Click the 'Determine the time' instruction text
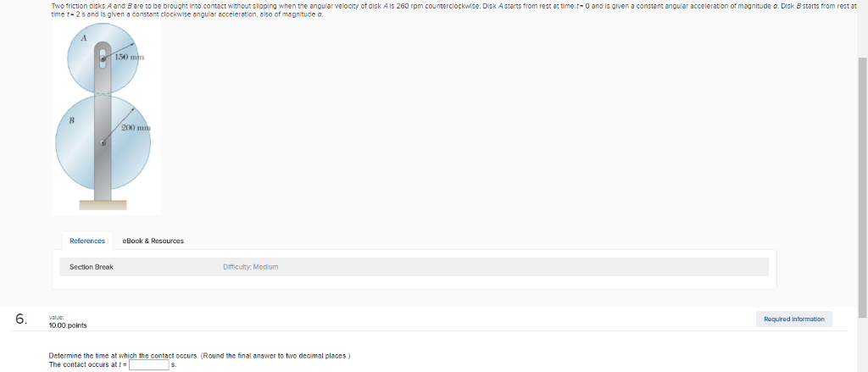Viewport: 868px width, 372px height. (200, 357)
